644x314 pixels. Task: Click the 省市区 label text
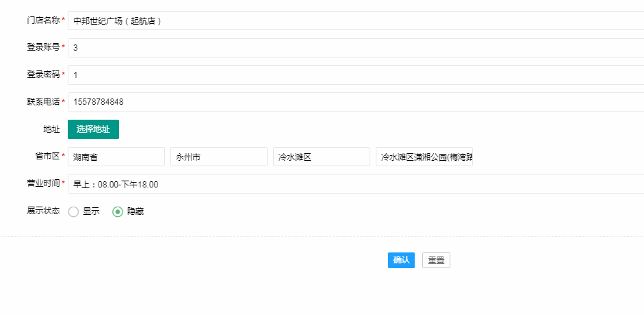(48, 156)
